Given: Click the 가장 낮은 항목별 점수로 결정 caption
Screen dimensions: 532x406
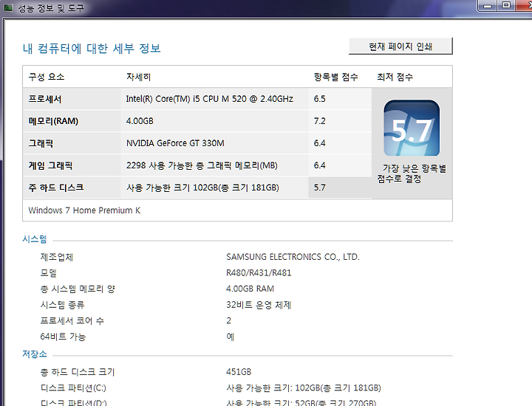Looking at the screenshot, I should [x=412, y=173].
